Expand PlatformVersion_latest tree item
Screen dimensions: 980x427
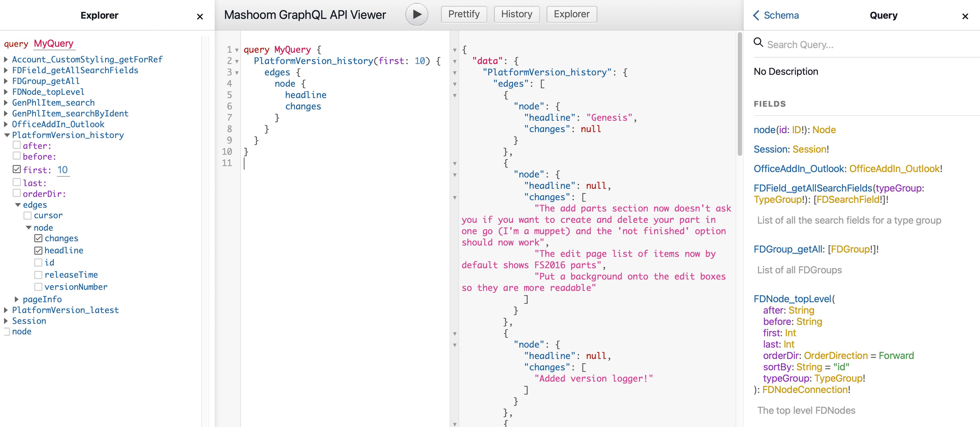tap(6, 310)
